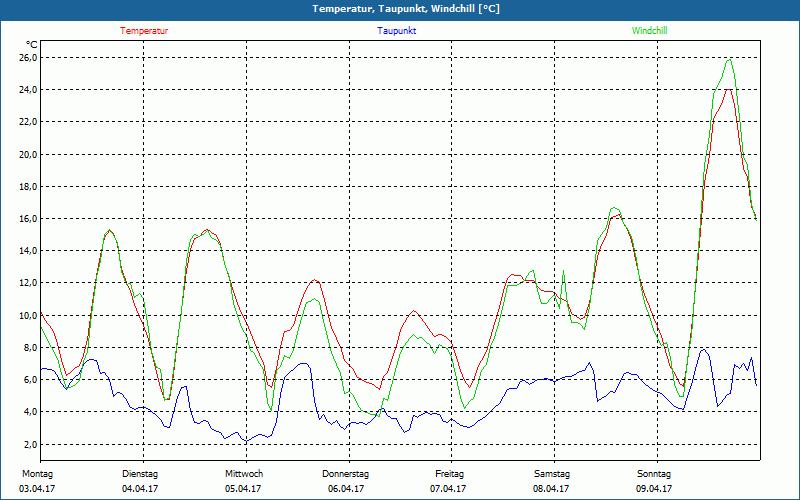Click the 26,0 value on y-axis
Screen dimensions: 800x500
coord(26,58)
